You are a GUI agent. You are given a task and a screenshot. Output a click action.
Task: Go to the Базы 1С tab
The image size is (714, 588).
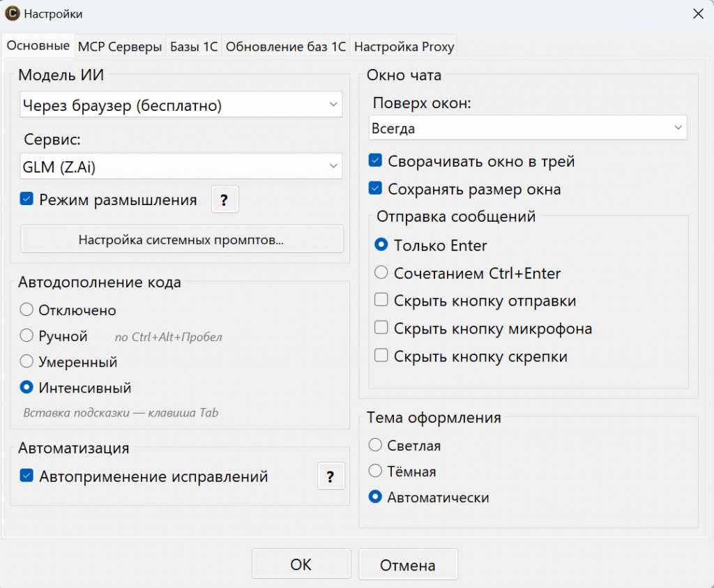tap(194, 47)
